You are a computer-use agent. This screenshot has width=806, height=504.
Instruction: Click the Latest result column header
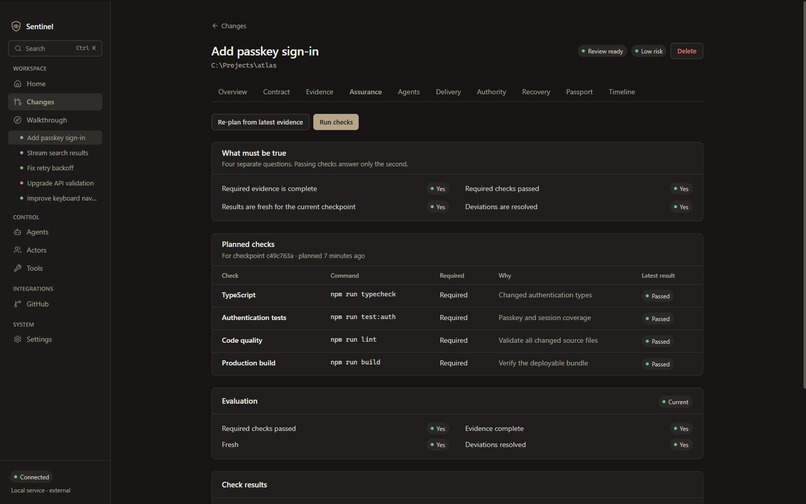tap(658, 276)
